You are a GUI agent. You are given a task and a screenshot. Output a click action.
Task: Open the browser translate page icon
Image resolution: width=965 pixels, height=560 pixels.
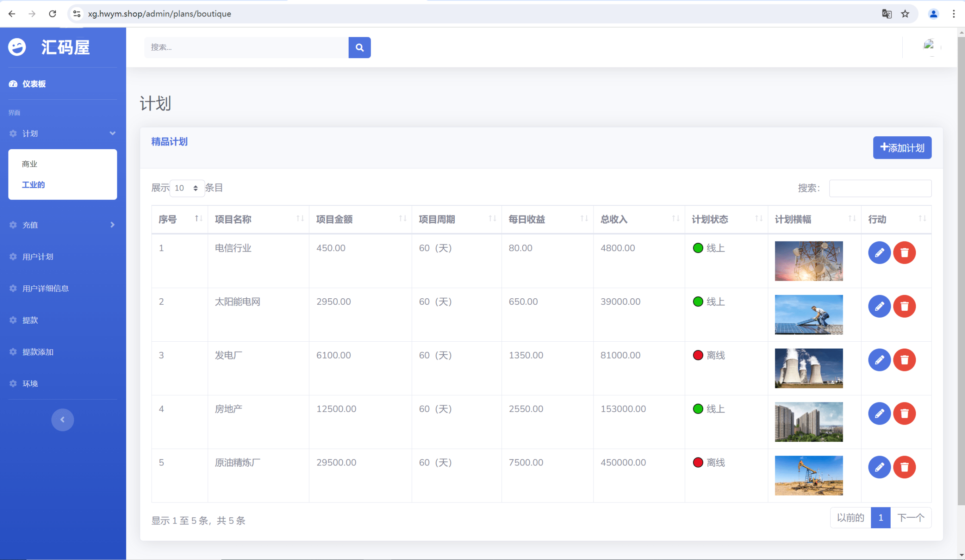pos(887,14)
